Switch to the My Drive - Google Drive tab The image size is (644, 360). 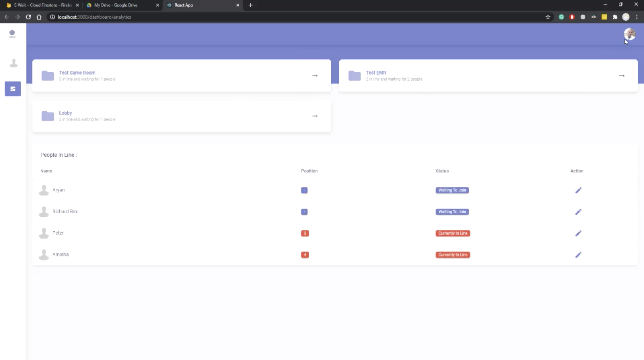tap(116, 5)
